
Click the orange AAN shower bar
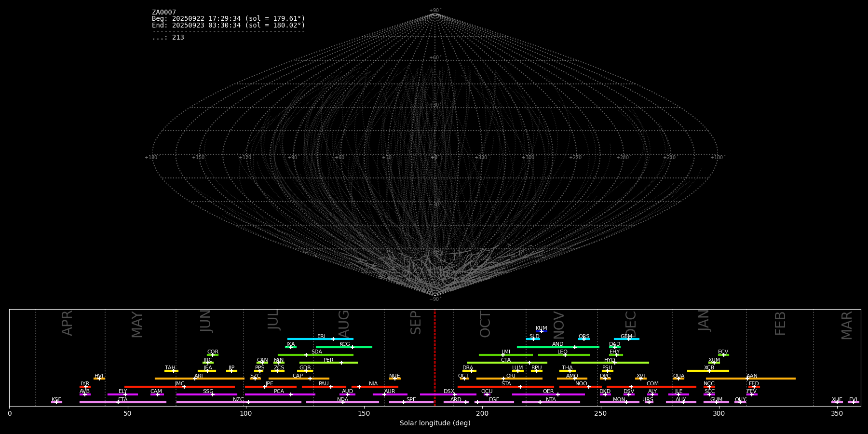point(751,379)
